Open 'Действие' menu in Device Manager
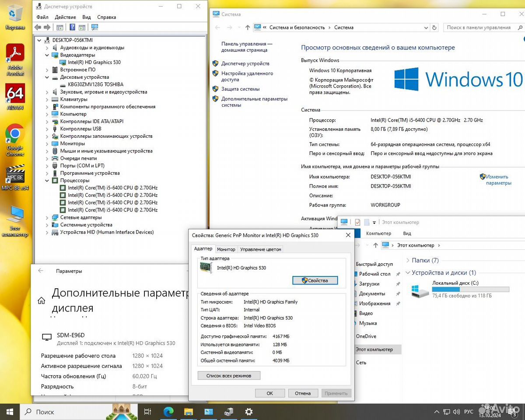This screenshot has height=420, width=525. 66,17
